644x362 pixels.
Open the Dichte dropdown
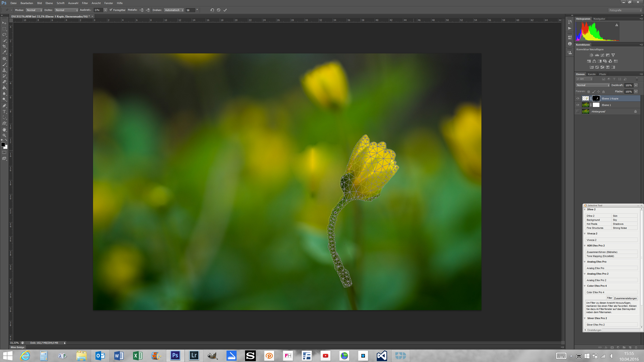point(66,10)
